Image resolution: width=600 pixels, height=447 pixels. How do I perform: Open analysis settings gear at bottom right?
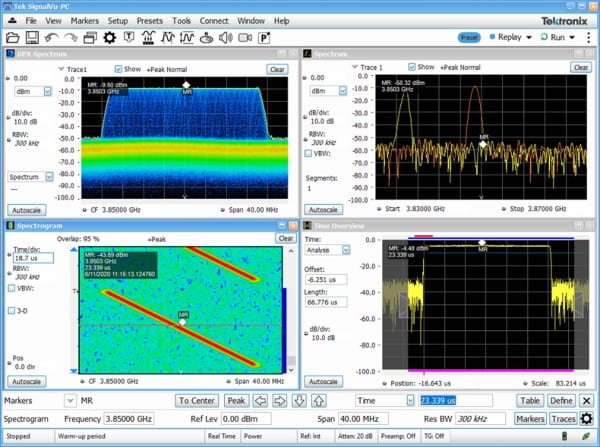point(587,418)
